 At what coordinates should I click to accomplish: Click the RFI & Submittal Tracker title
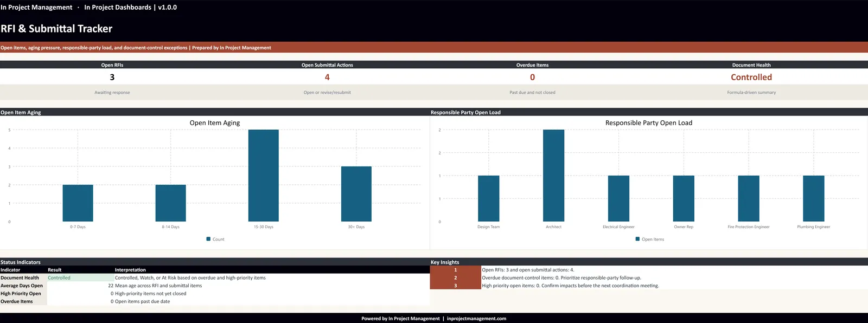[x=56, y=29]
